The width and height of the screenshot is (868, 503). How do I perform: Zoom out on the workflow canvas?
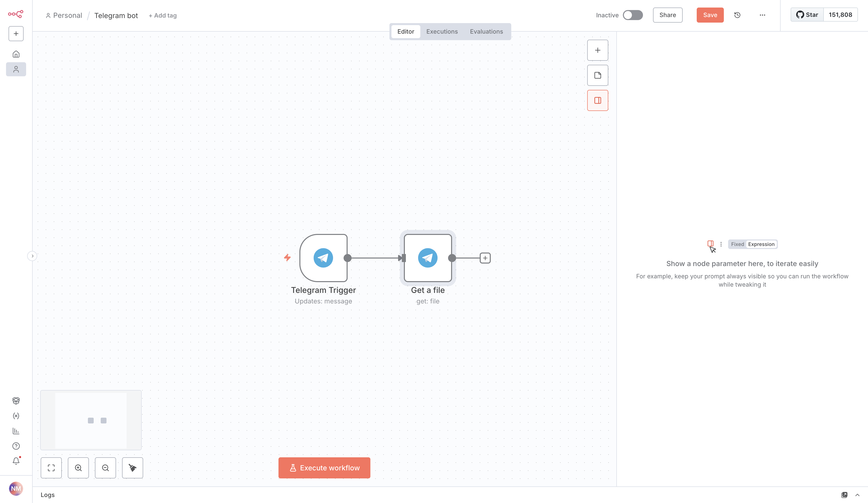tap(105, 468)
